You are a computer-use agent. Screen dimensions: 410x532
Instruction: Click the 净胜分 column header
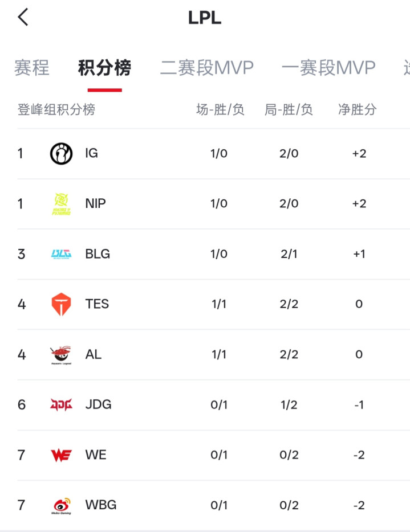[358, 110]
